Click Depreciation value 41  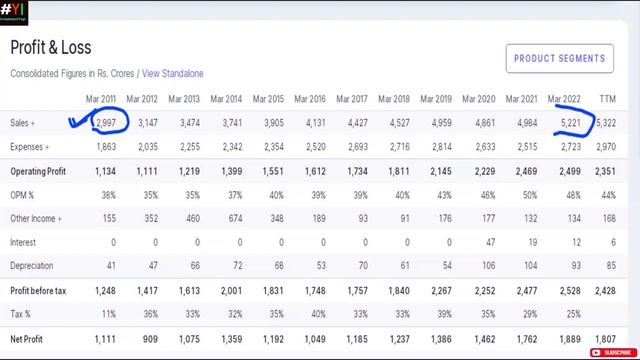click(x=111, y=266)
